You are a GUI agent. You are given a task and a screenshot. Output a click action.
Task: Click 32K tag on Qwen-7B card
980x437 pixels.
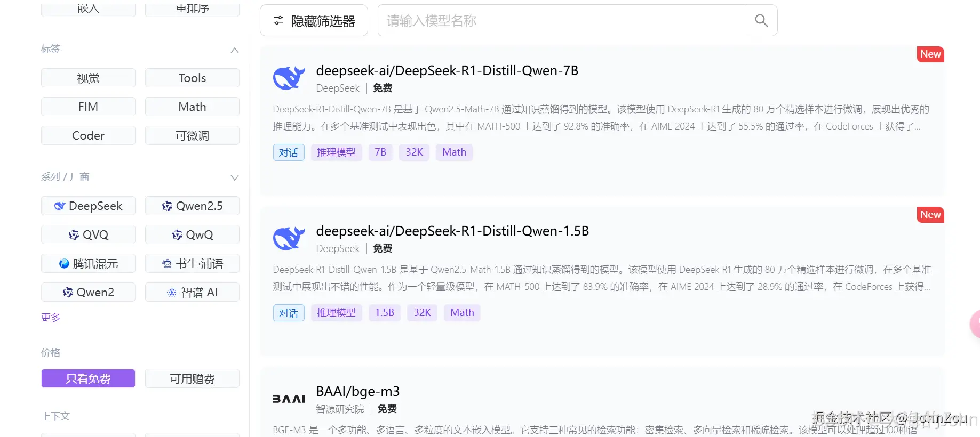(414, 152)
